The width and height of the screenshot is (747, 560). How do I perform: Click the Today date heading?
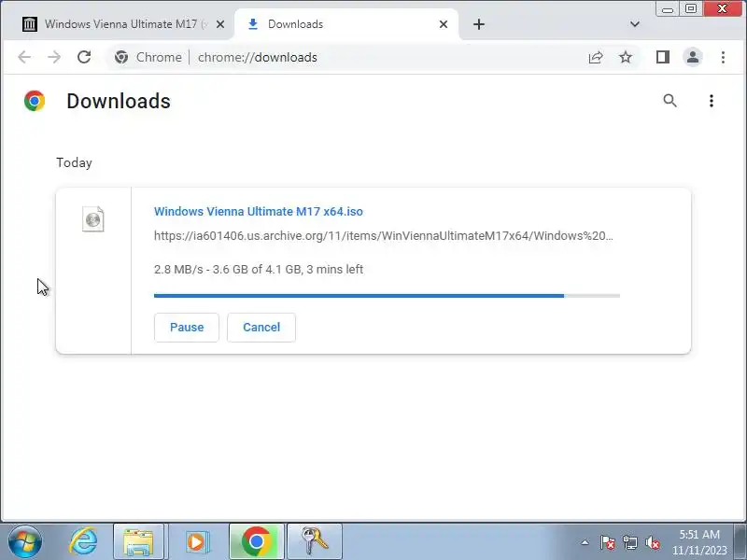point(74,162)
